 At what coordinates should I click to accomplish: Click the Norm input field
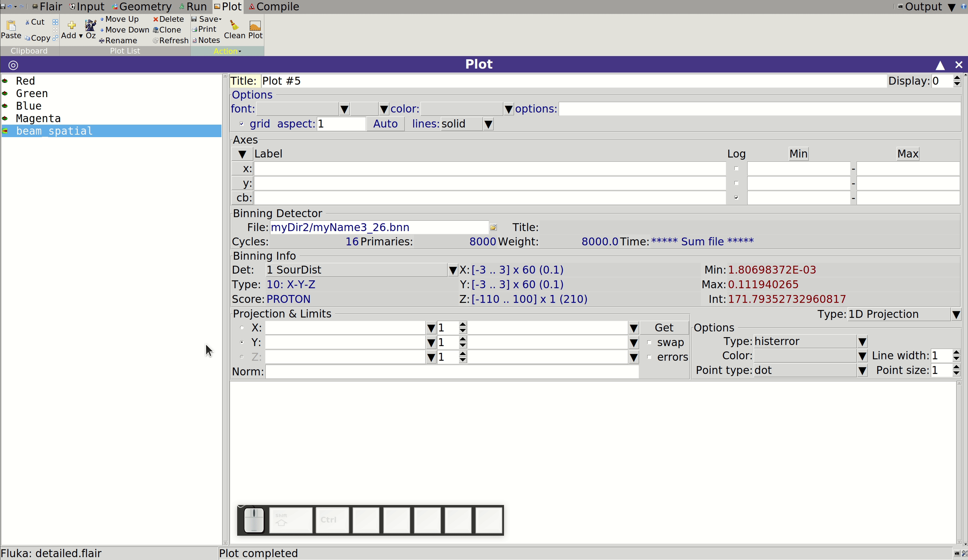coord(452,372)
